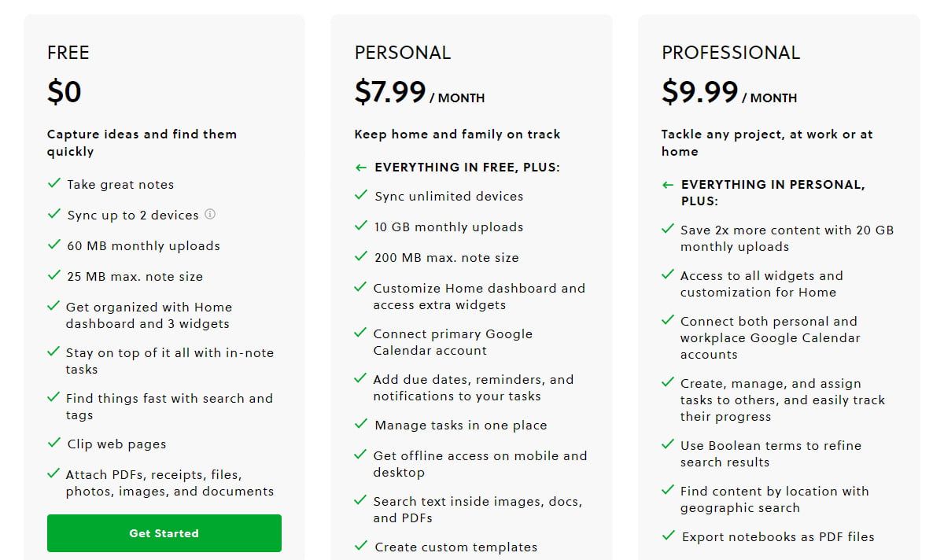The image size is (944, 560).
Task: Click the left arrow beside 'EVERYTHING IN FREE, PLUS'
Action: point(360,167)
